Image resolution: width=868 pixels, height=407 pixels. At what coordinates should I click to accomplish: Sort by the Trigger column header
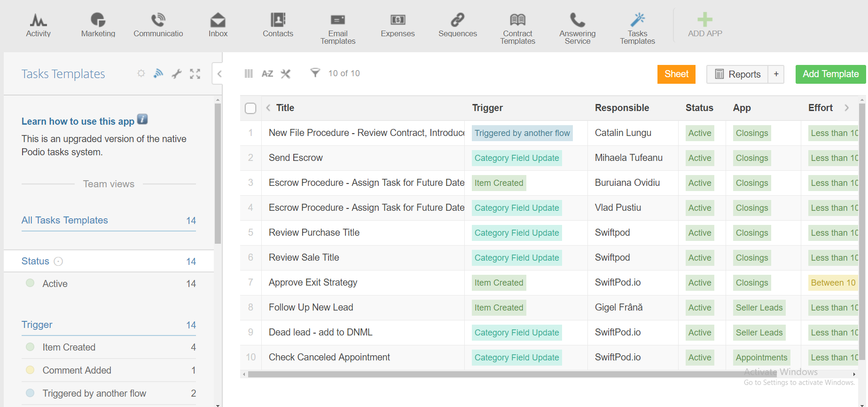[487, 108]
